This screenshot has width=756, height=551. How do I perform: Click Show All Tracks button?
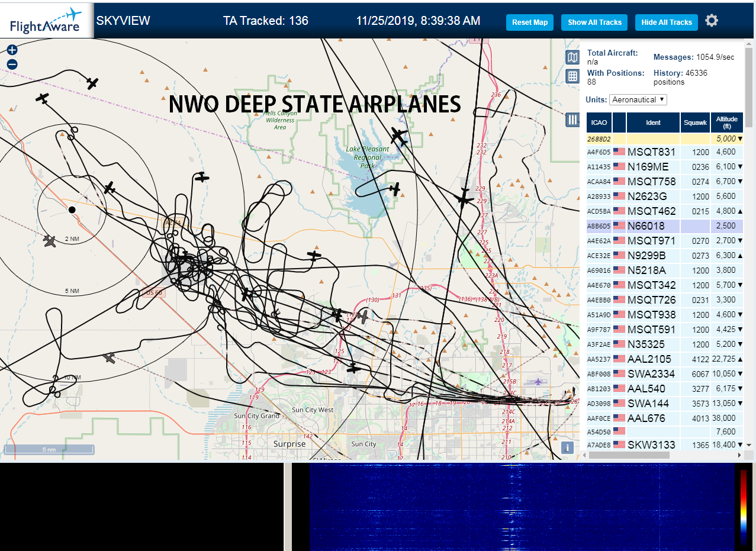594,22
